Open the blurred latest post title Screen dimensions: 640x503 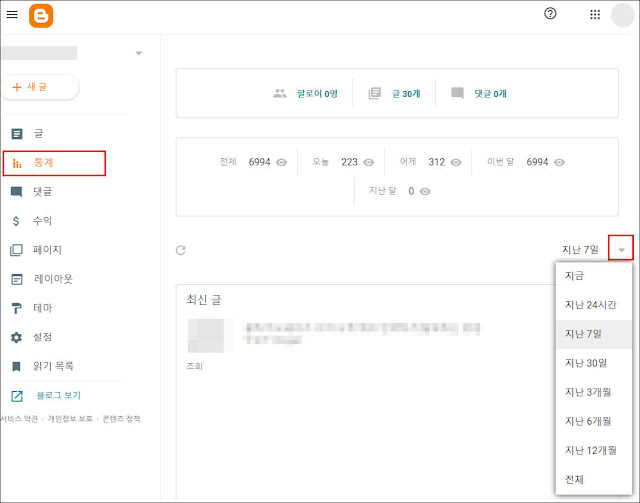(x=362, y=334)
